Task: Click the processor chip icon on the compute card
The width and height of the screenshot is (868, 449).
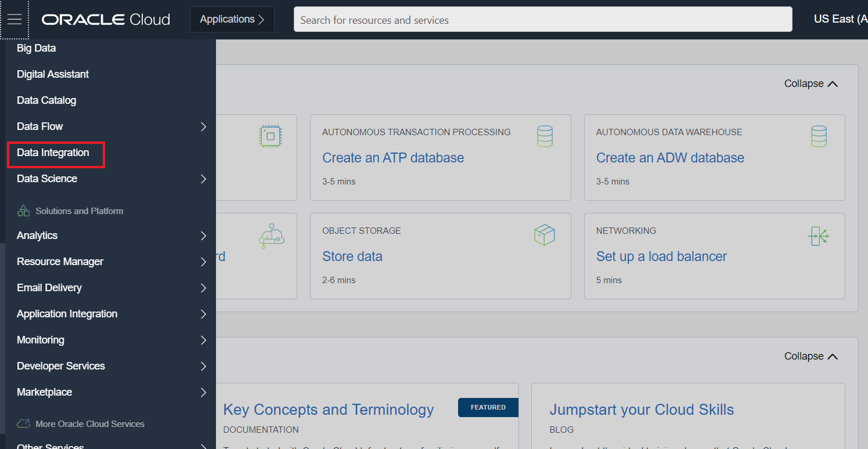Action: click(x=270, y=135)
